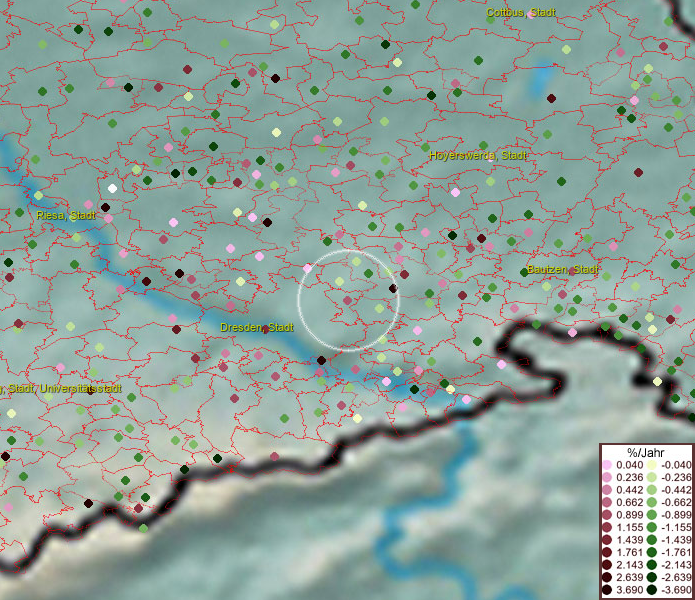Select the 2.639 legend swatch

(607, 577)
